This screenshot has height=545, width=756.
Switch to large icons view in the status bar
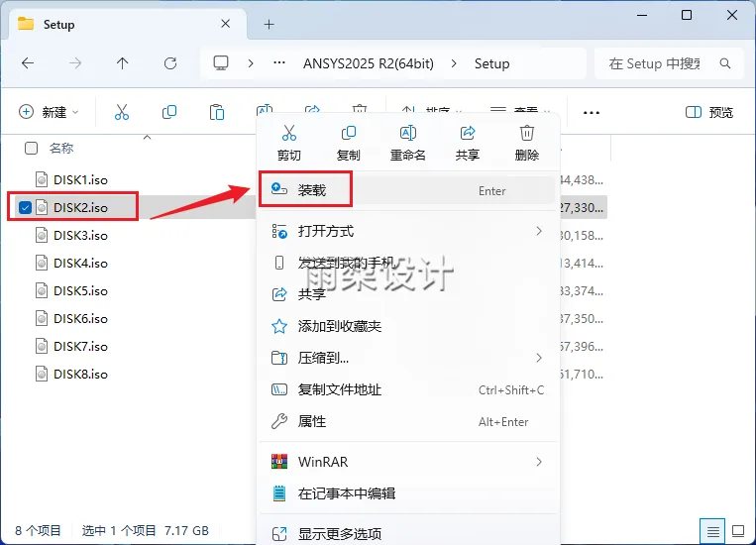click(738, 531)
